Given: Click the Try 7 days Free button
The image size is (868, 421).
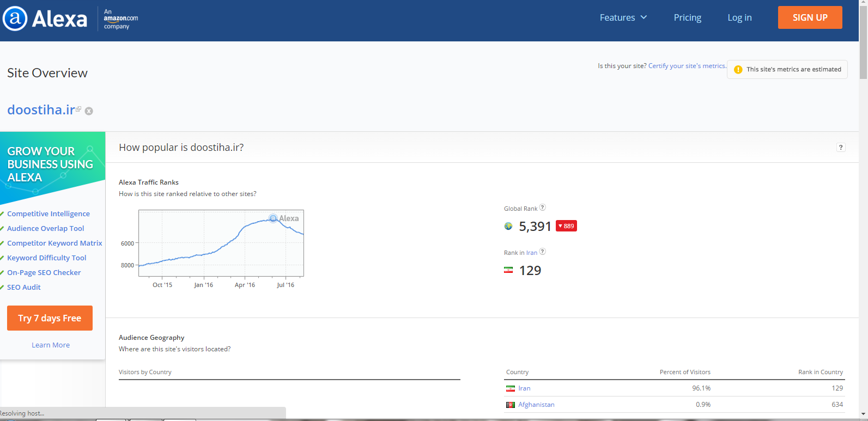Looking at the screenshot, I should pyautogui.click(x=50, y=318).
